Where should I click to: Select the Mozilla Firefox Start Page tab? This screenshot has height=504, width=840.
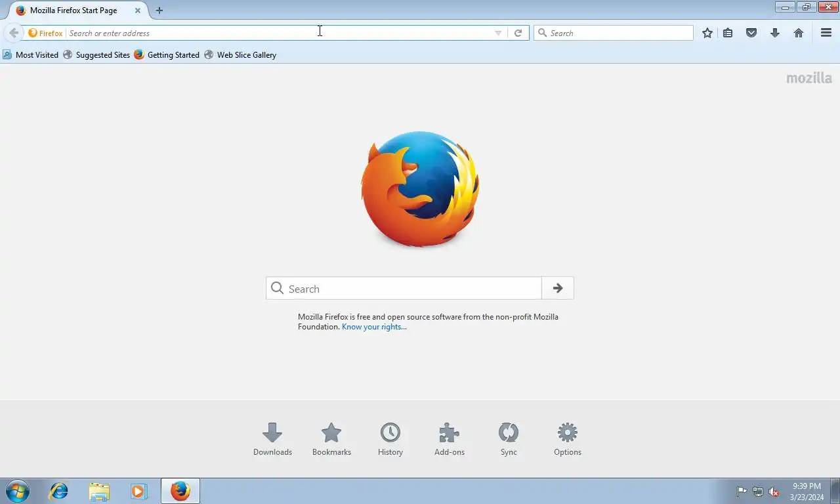pos(77,10)
